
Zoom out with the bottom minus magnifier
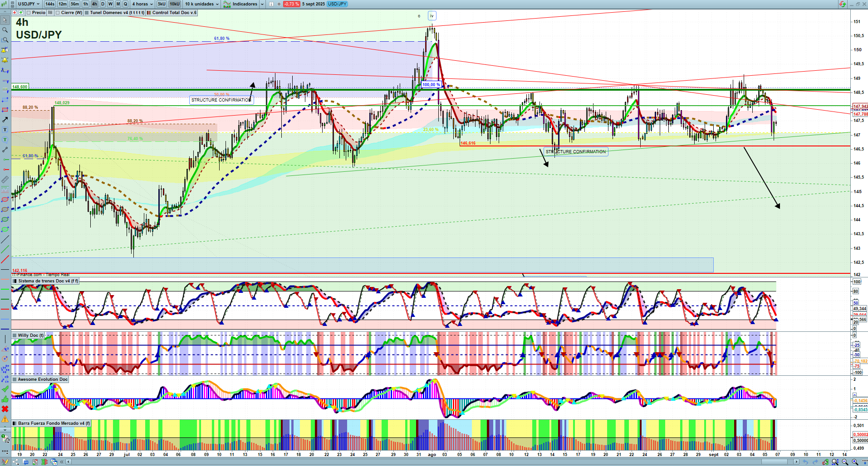click(845, 462)
